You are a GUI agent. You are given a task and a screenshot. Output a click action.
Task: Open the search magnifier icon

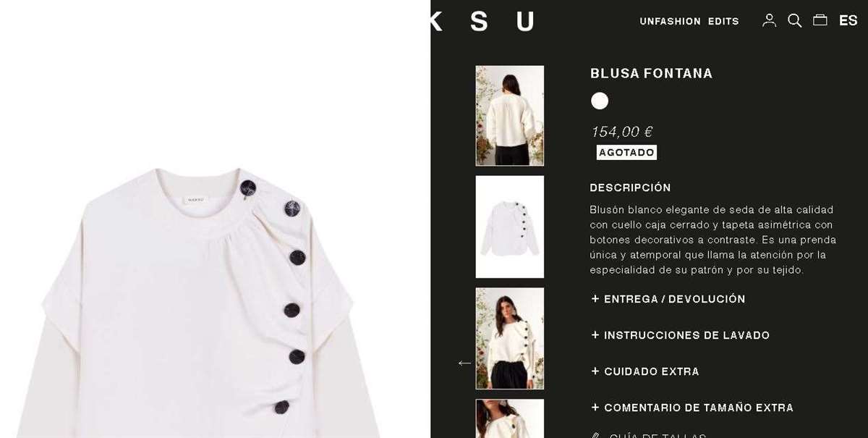(794, 20)
